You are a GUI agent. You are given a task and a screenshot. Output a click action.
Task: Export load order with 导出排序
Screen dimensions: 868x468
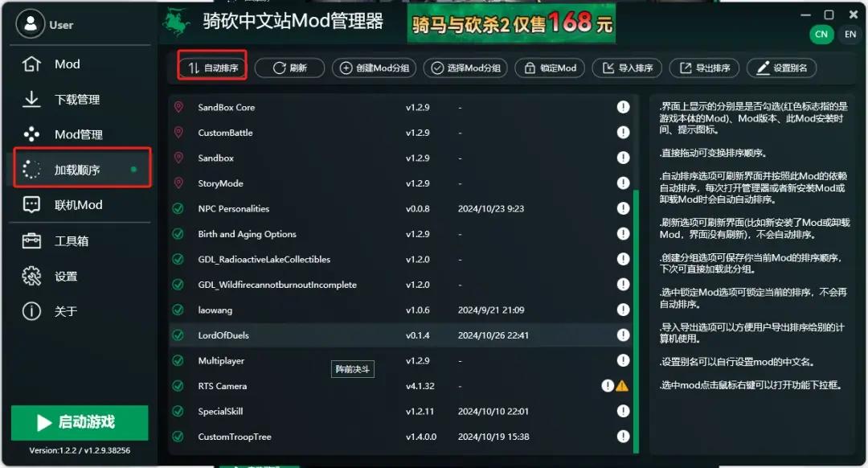click(704, 68)
